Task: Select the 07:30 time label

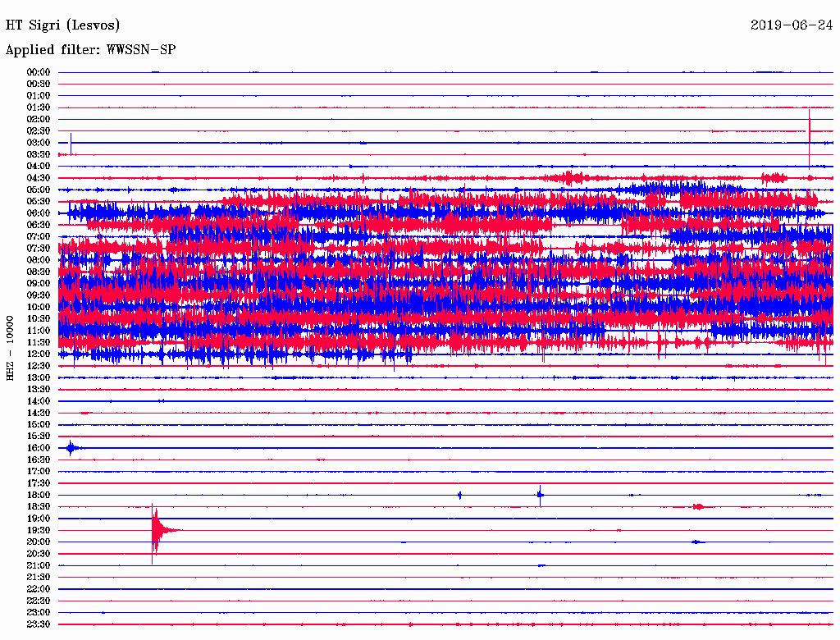Action: 39,249
